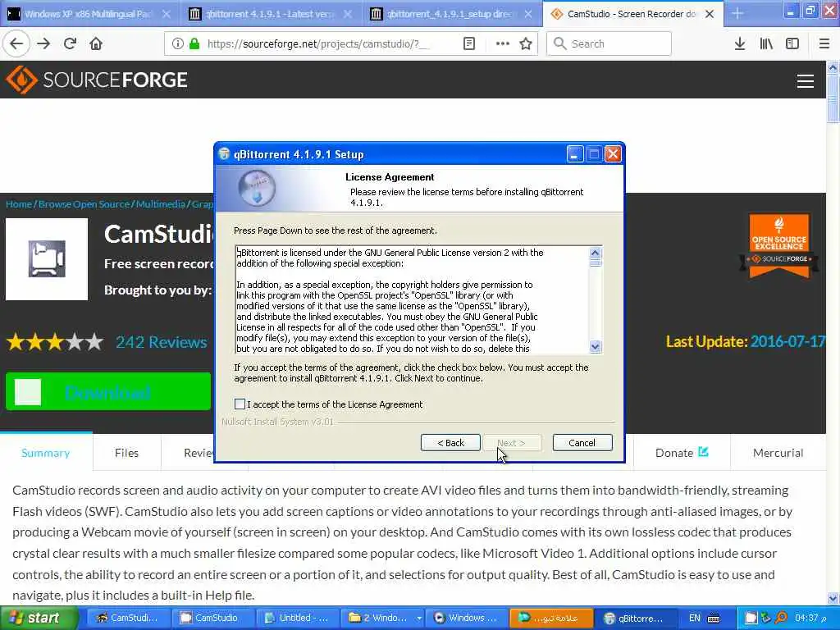Click inside the license agreement text box
840x630 pixels.
[x=412, y=300]
